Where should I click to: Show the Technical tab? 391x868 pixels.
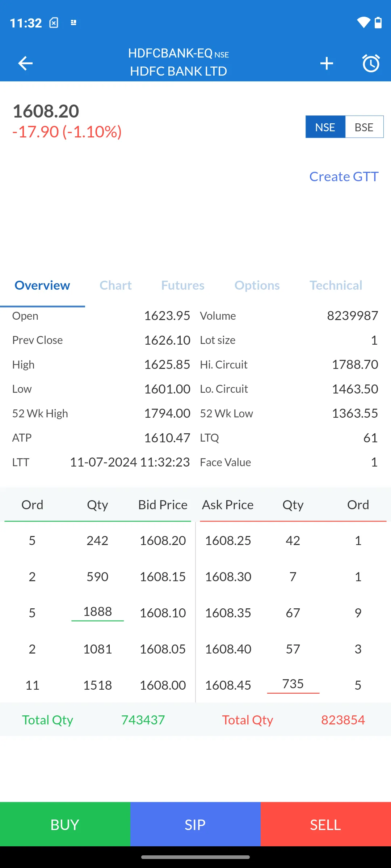coord(336,285)
